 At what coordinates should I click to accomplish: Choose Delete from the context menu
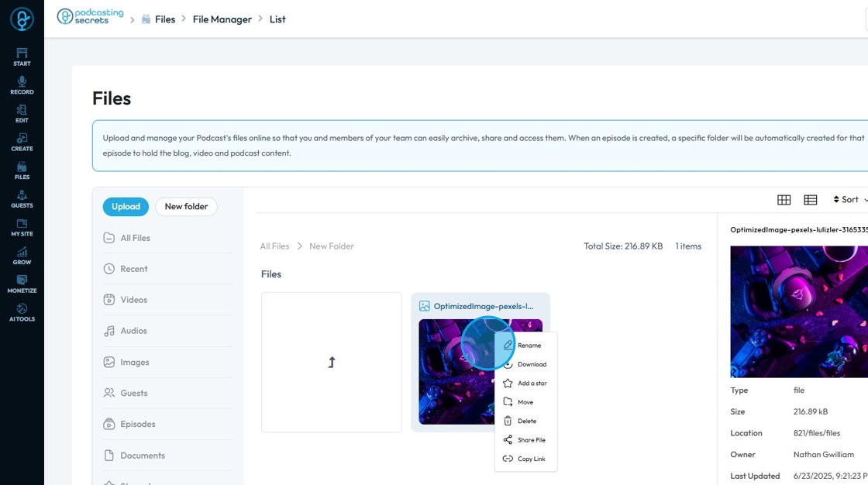(x=526, y=421)
